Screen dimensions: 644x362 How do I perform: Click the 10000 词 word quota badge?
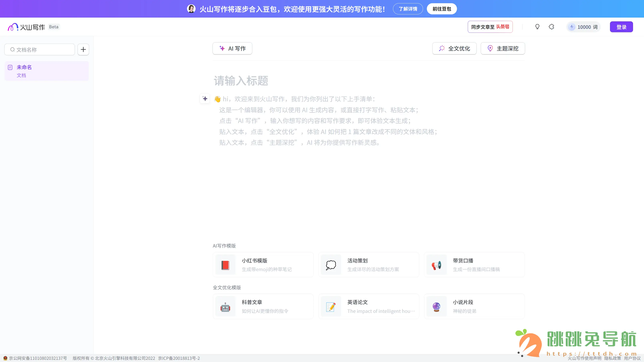coord(583,27)
